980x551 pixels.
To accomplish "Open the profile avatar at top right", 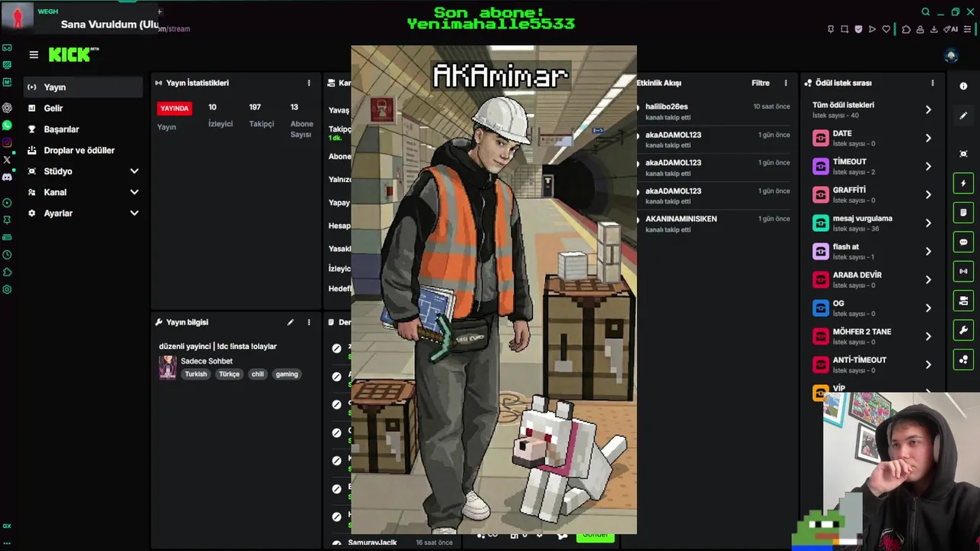I will click(x=951, y=56).
